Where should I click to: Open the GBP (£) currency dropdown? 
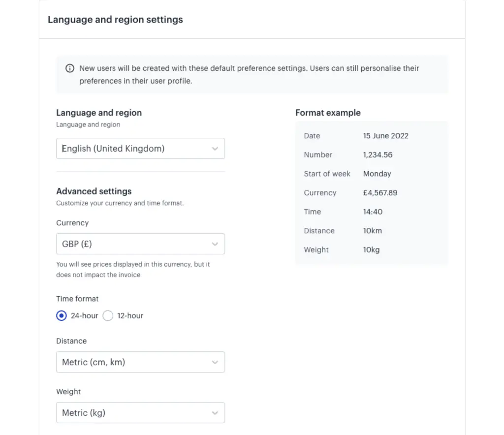point(140,244)
